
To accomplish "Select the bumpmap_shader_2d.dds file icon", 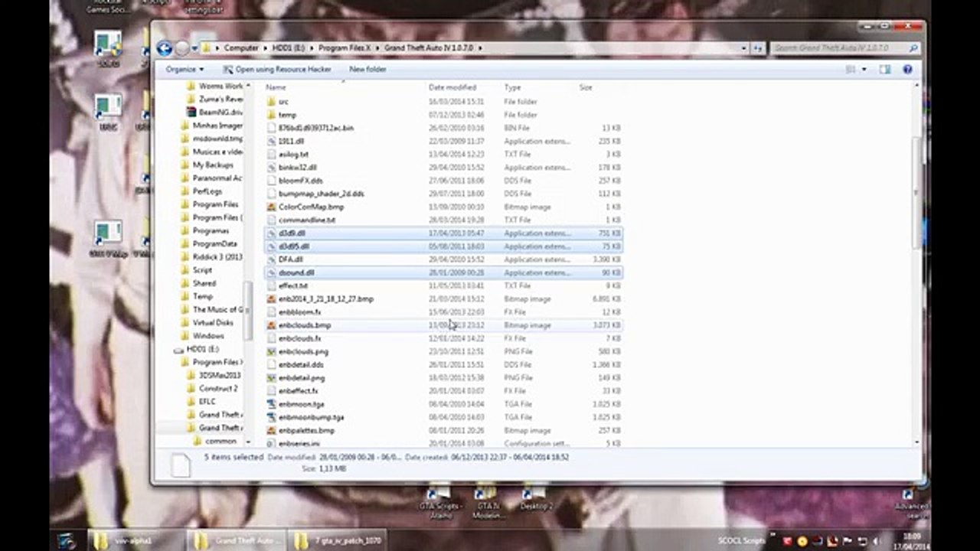I will coord(270,194).
